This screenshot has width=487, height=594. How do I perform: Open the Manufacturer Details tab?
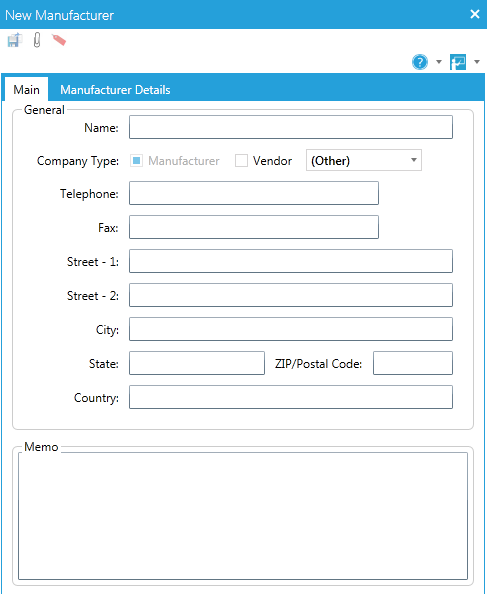pos(115,90)
